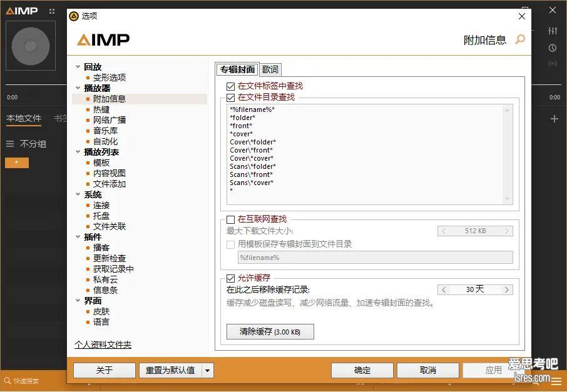Click the quick search magnifier icon
Image resolution: width=567 pixels, height=392 pixels.
click(7, 381)
